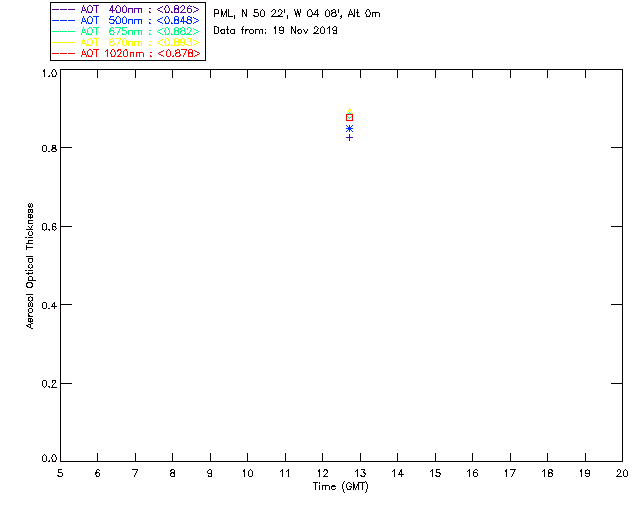Screen dimensions: 640x512
Task: Click the x-axis tick label 11
Action: [x=285, y=473]
